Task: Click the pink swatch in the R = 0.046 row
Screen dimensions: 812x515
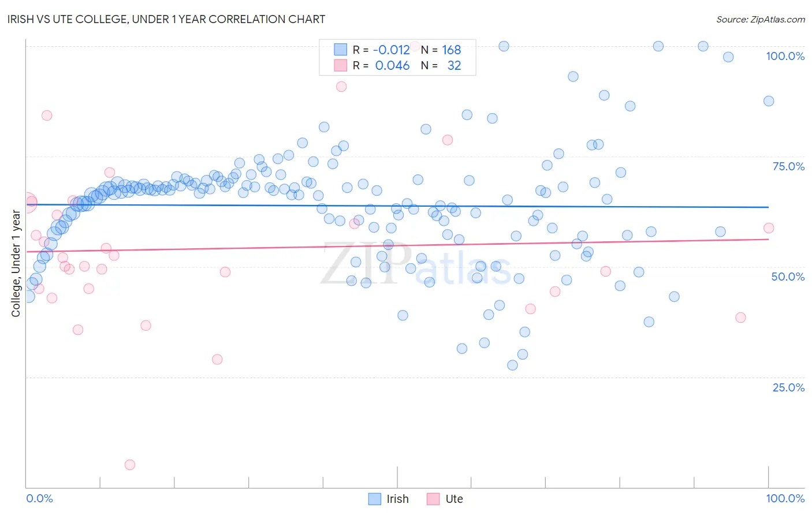Action: click(x=341, y=65)
